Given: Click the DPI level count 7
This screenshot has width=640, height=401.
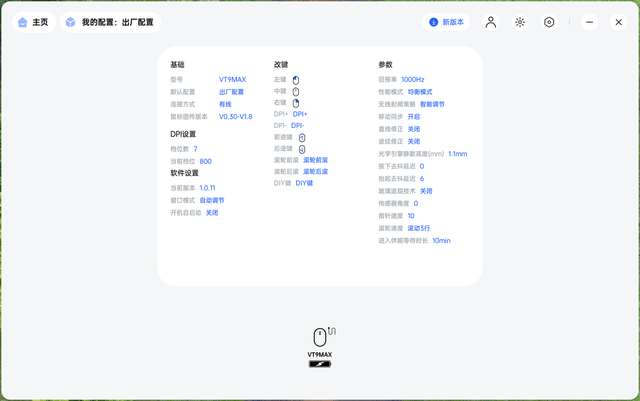Looking at the screenshot, I should [196, 149].
